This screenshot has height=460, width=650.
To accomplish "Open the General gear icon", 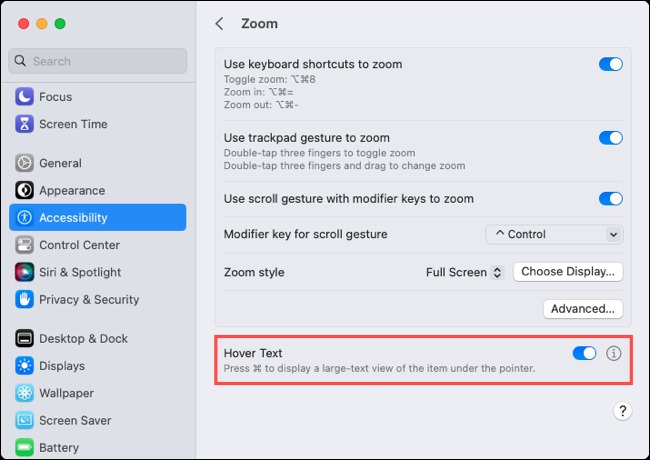I will (24, 163).
